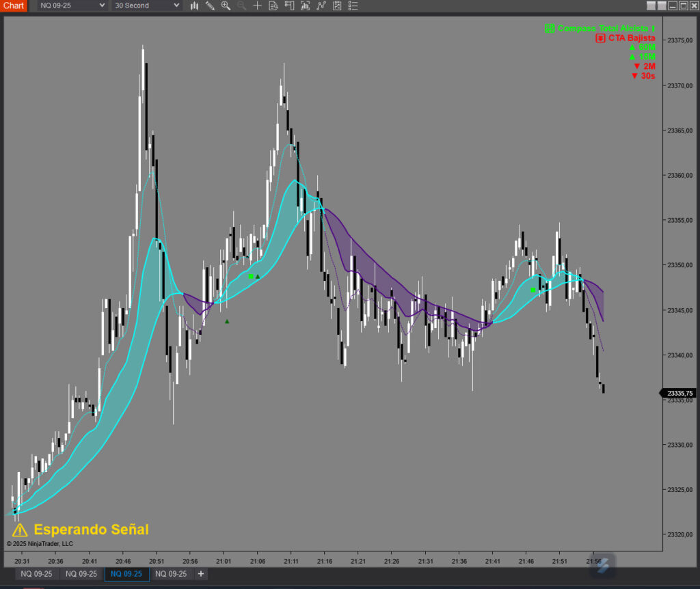Open the Data Box icon
Image resolution: width=700 pixels, height=589 pixels.
click(273, 5)
